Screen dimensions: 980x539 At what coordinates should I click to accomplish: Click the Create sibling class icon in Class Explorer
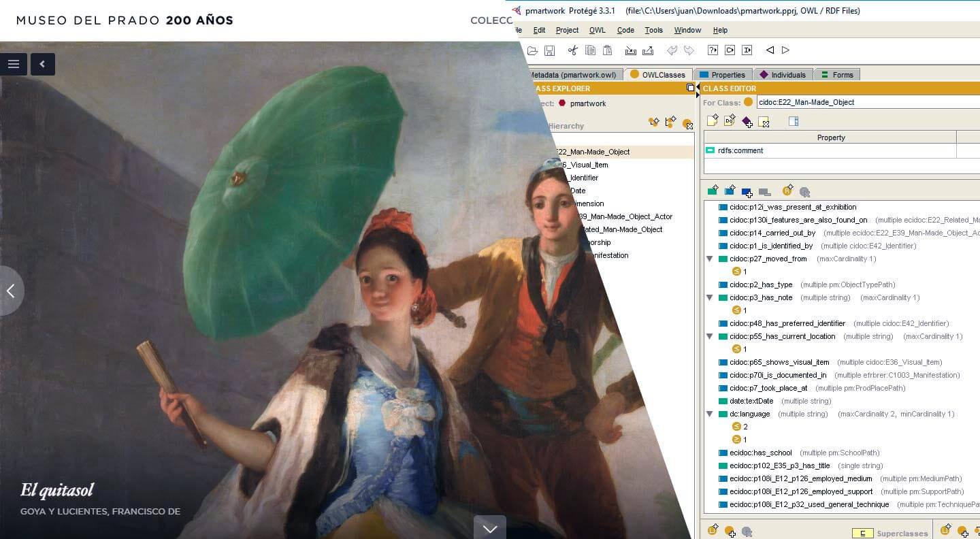pyautogui.click(x=670, y=122)
